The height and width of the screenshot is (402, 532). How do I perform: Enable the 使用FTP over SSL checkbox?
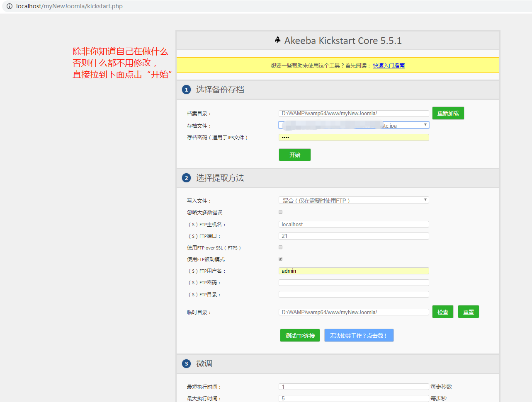(281, 247)
